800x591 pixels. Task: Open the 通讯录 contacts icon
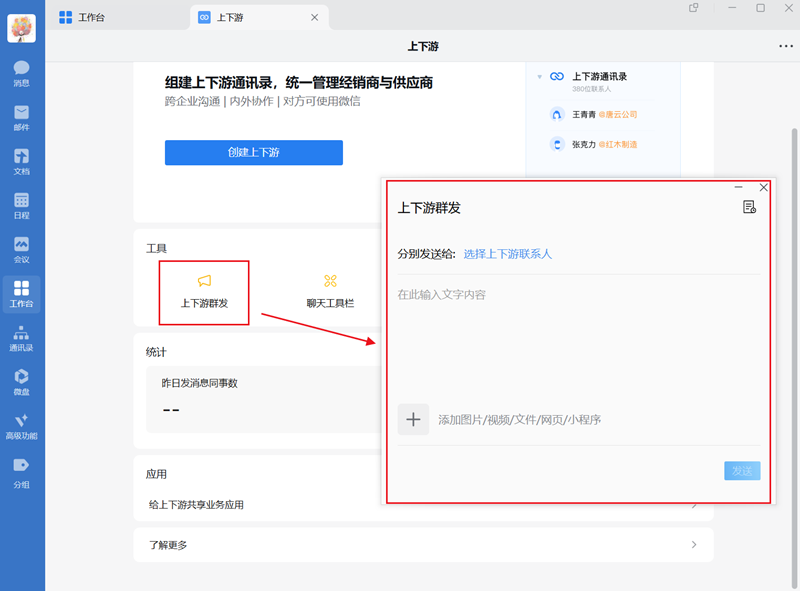tap(21, 340)
